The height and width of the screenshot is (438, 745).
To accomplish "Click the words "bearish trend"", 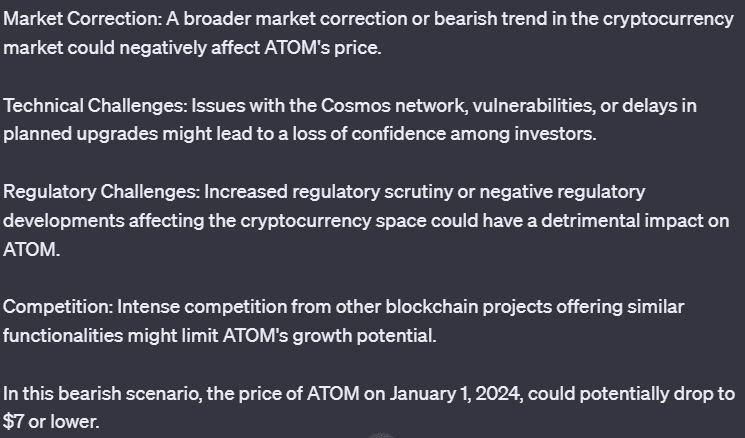I will pyautogui.click(x=490, y=19).
